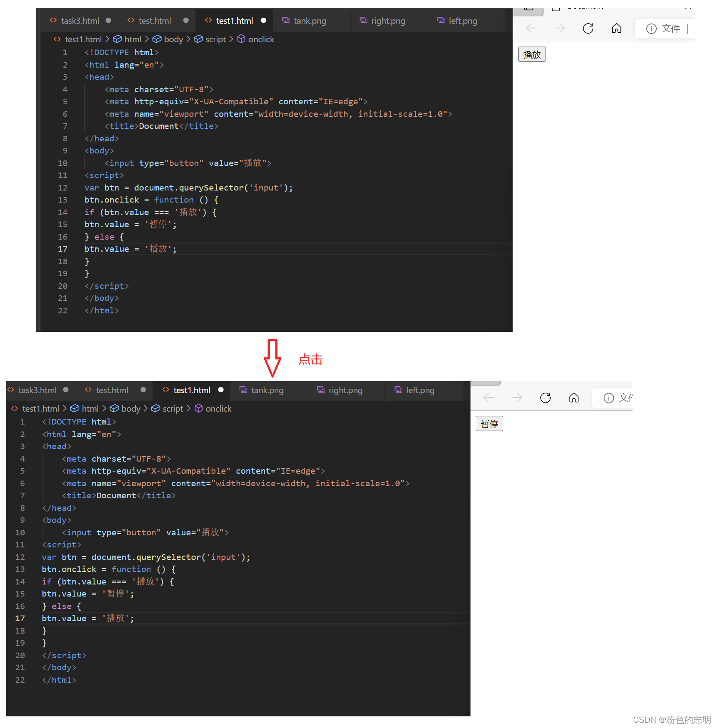Viewport: 717px width, 728px height.
Task: Click 'UTF-8' on line 4 in bottom editor
Action: point(149,459)
